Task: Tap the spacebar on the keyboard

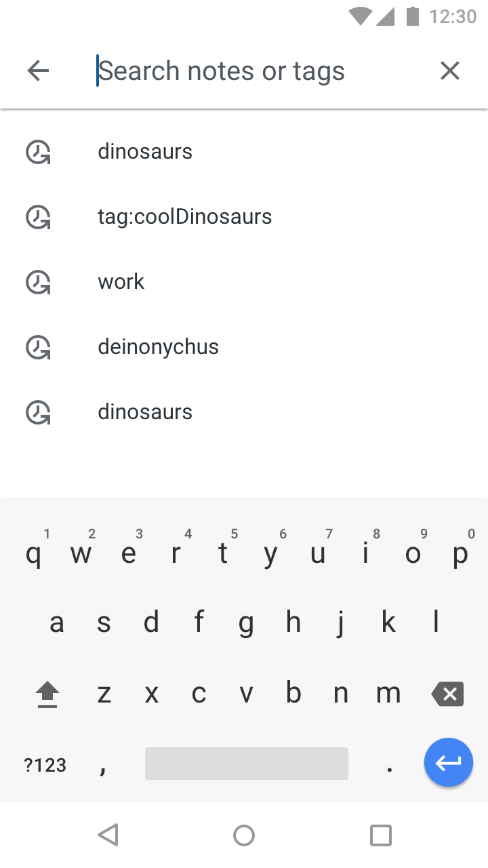Action: (x=245, y=763)
